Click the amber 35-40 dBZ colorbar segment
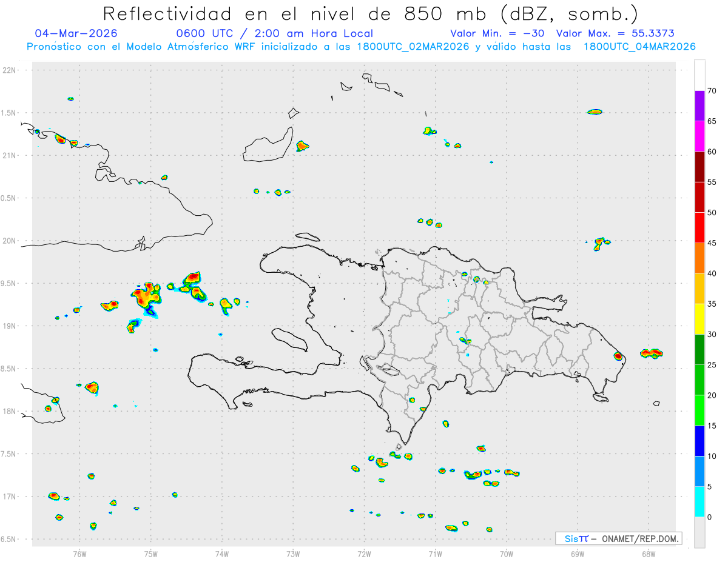The image size is (728, 562). point(699,289)
